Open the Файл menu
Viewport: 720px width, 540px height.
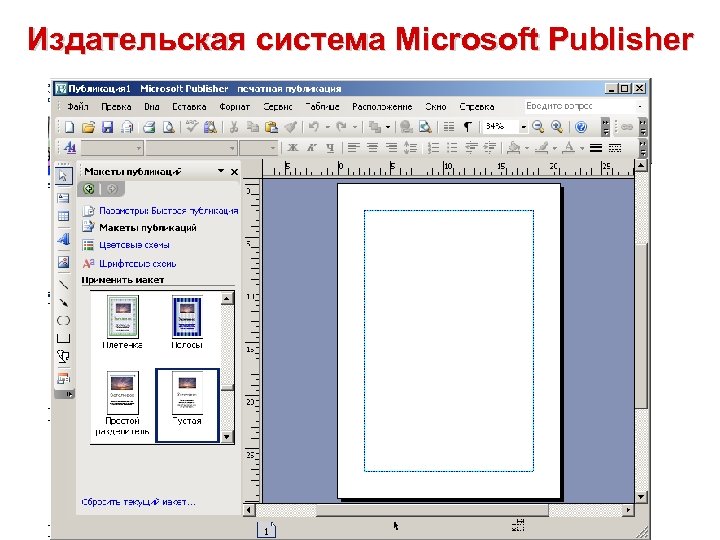[x=78, y=107]
